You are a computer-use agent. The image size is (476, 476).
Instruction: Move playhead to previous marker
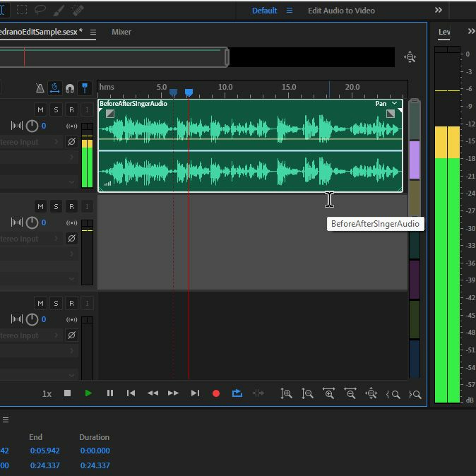[131, 393]
